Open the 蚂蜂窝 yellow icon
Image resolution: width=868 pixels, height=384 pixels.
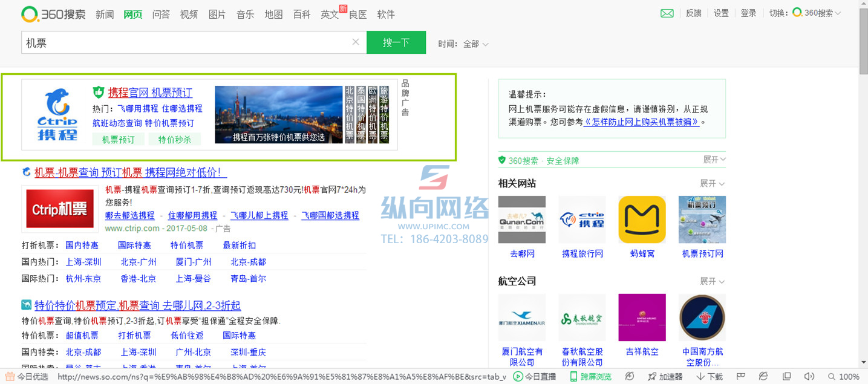pos(642,220)
